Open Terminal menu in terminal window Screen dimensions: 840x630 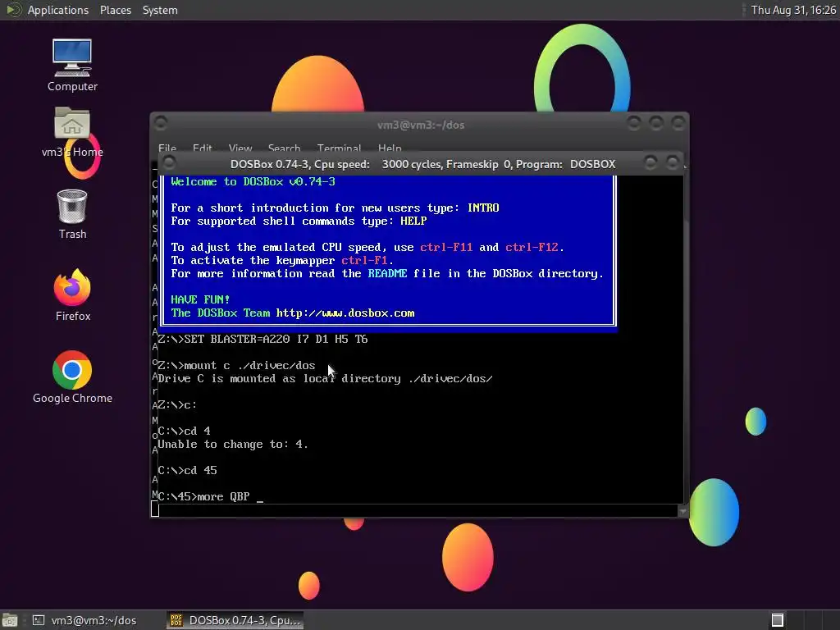339,148
